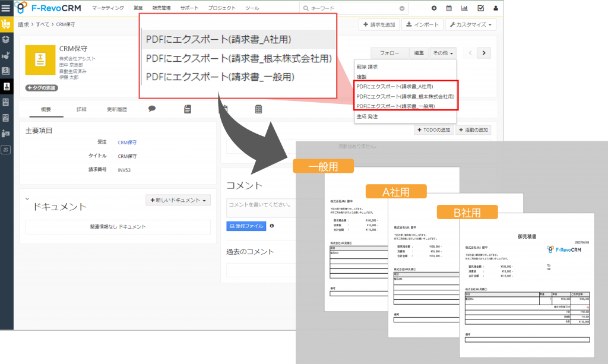Open the hand-with-wrench sidebar icon
Image resolution: width=608 pixels, height=364 pixels.
[6, 55]
